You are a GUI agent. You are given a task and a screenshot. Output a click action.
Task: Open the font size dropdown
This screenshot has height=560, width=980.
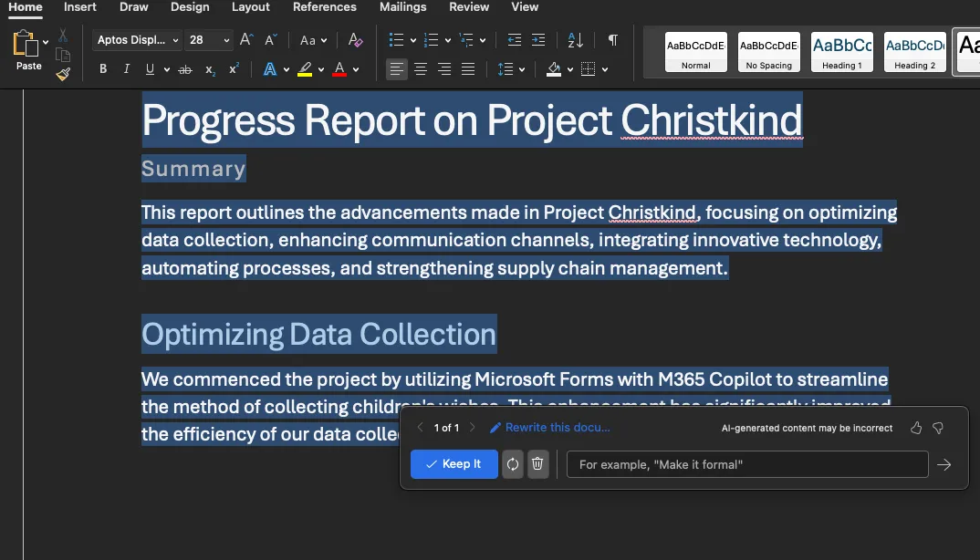coord(226,40)
